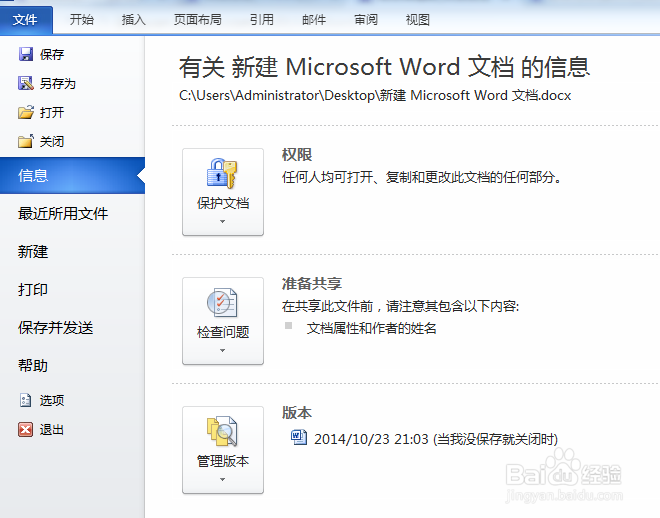The height and width of the screenshot is (518, 660).
Task: Expand the 管理版本 dropdown arrow
Action: point(223,479)
